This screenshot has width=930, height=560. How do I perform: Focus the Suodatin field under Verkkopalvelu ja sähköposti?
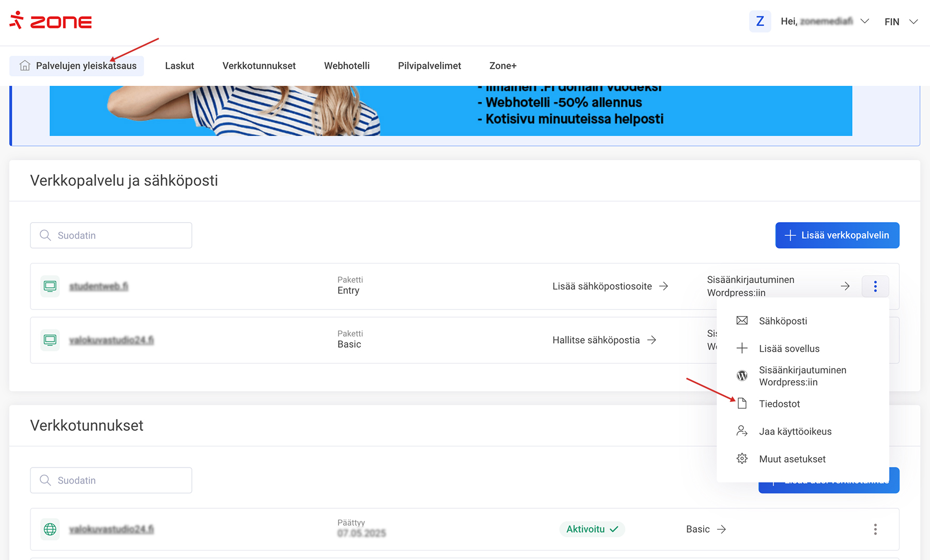pyautogui.click(x=111, y=235)
